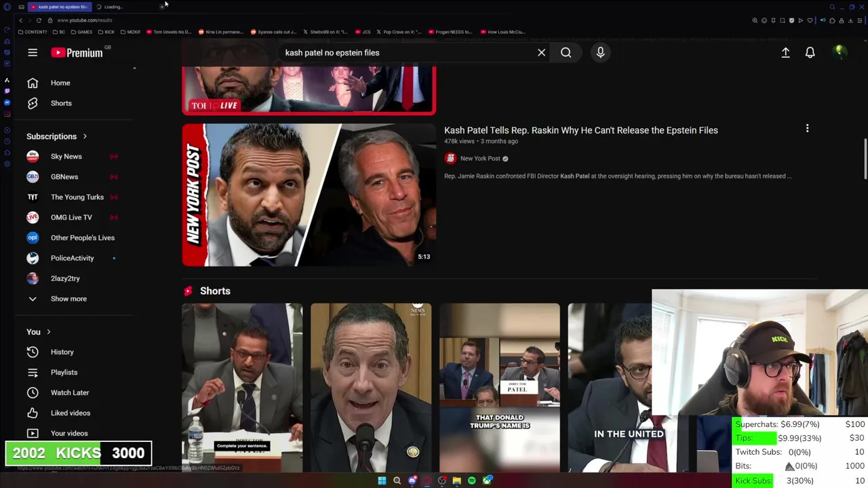
Task: Open File Explorer from the taskbar
Action: [457, 481]
